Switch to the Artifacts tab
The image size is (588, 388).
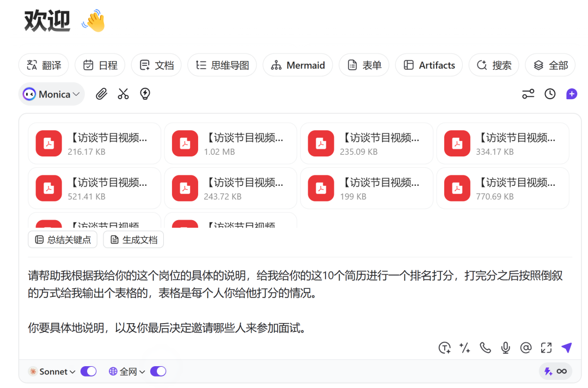point(429,65)
